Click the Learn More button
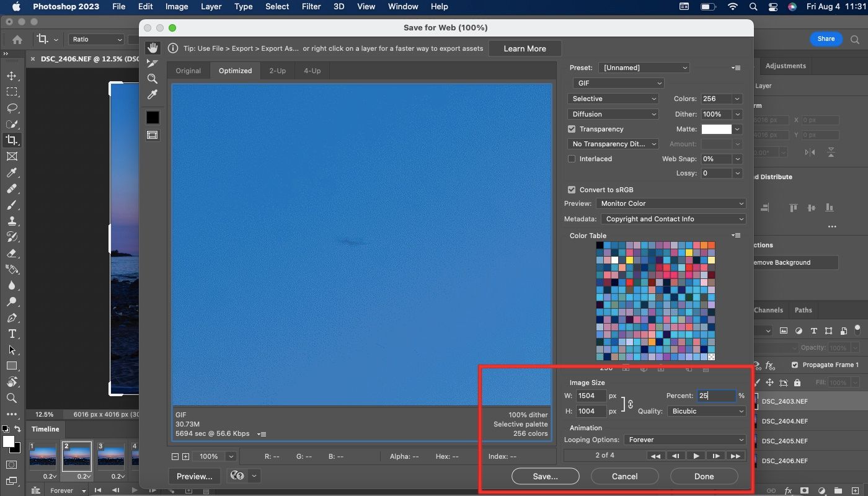Image resolution: width=868 pixels, height=496 pixels. [x=525, y=48]
